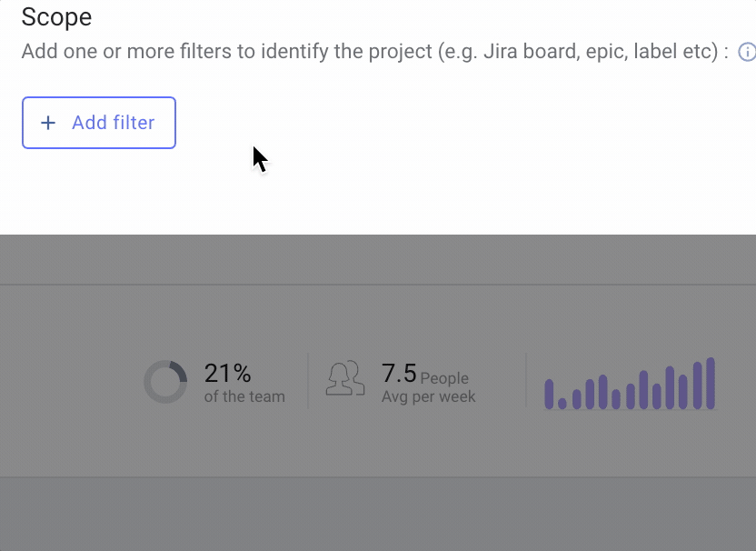Click the Add filter button
Viewport: 756px width, 551px height.
tap(99, 123)
